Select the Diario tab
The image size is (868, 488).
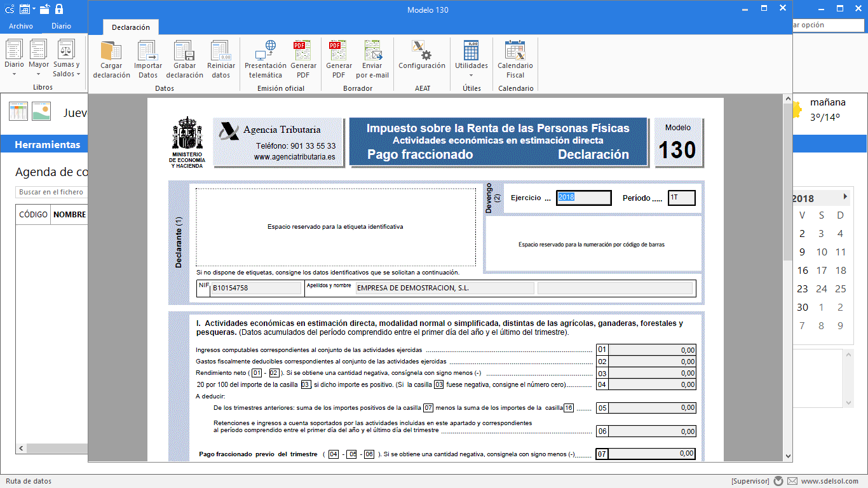click(x=62, y=26)
